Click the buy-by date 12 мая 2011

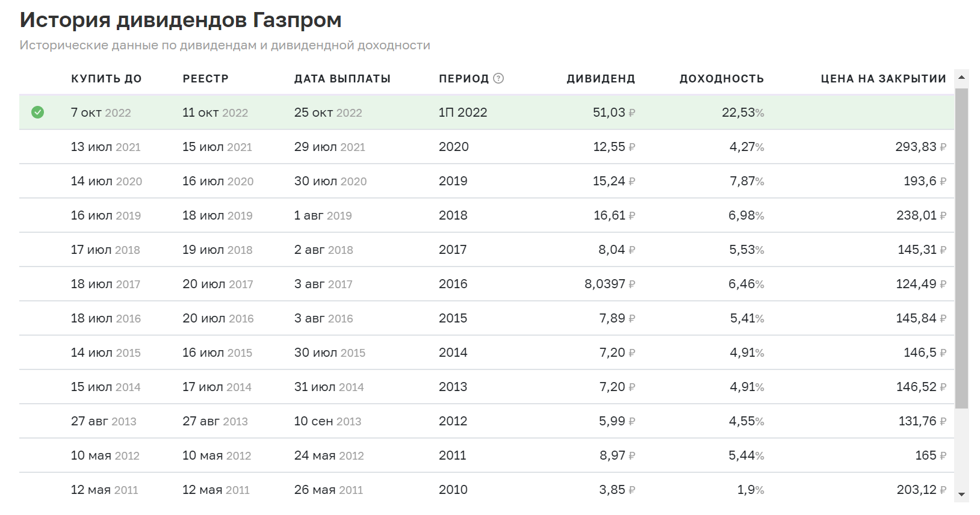(x=105, y=490)
